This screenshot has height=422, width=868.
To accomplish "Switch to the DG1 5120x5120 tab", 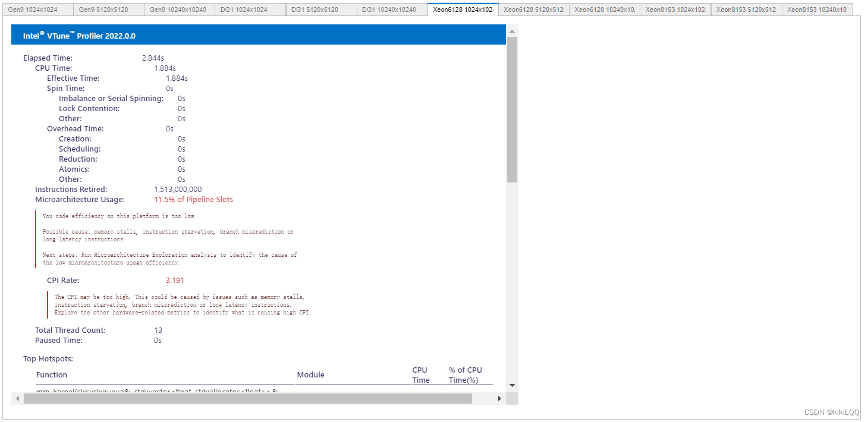I will (x=321, y=10).
